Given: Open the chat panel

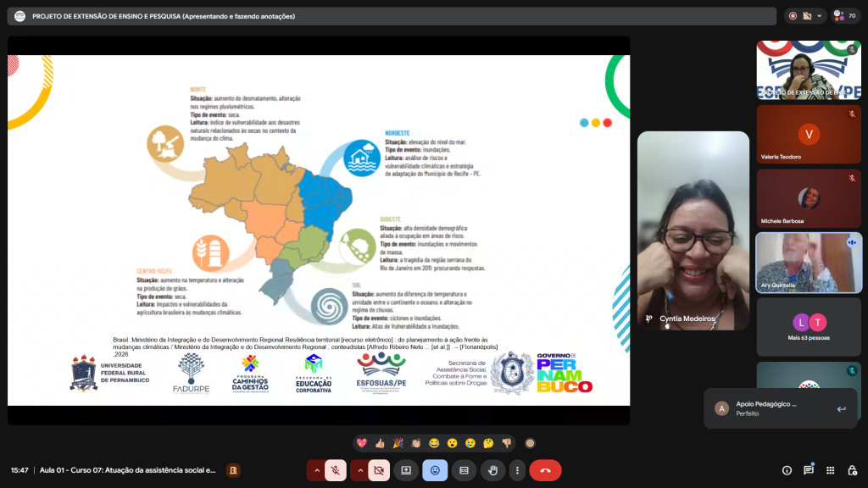Looking at the screenshot, I should click(x=809, y=470).
